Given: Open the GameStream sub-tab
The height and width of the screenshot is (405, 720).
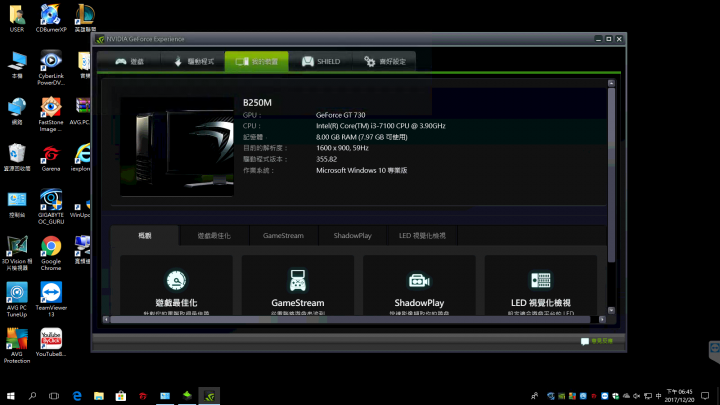Looking at the screenshot, I should click(x=283, y=236).
